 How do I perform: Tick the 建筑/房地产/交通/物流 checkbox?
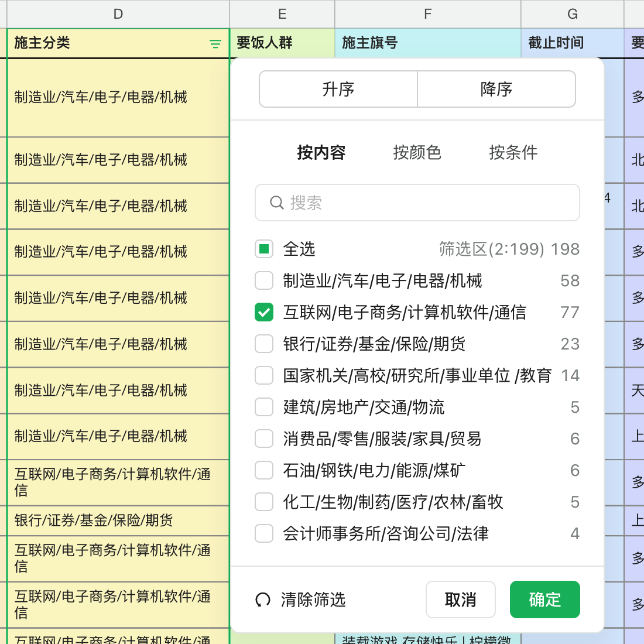[x=264, y=407]
